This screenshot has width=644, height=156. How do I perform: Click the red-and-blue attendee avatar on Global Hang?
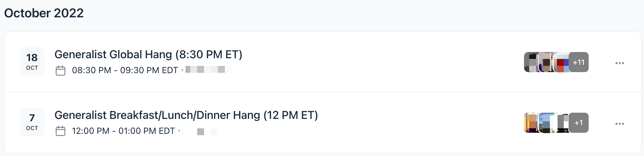(x=561, y=62)
